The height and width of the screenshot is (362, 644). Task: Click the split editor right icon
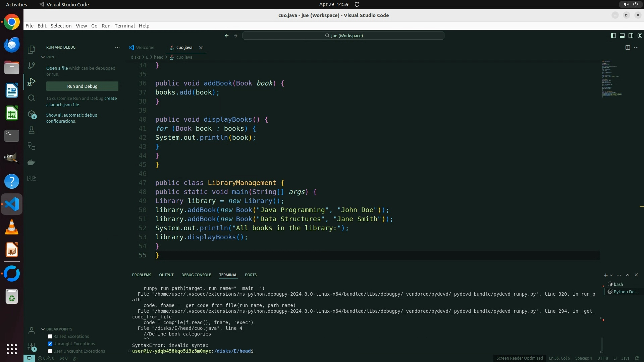click(628, 48)
